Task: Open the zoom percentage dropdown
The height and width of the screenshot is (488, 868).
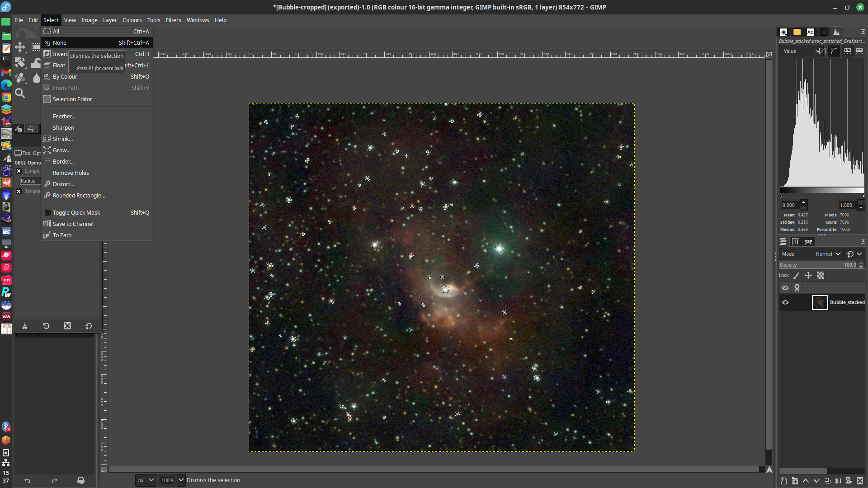Action: tap(181, 480)
